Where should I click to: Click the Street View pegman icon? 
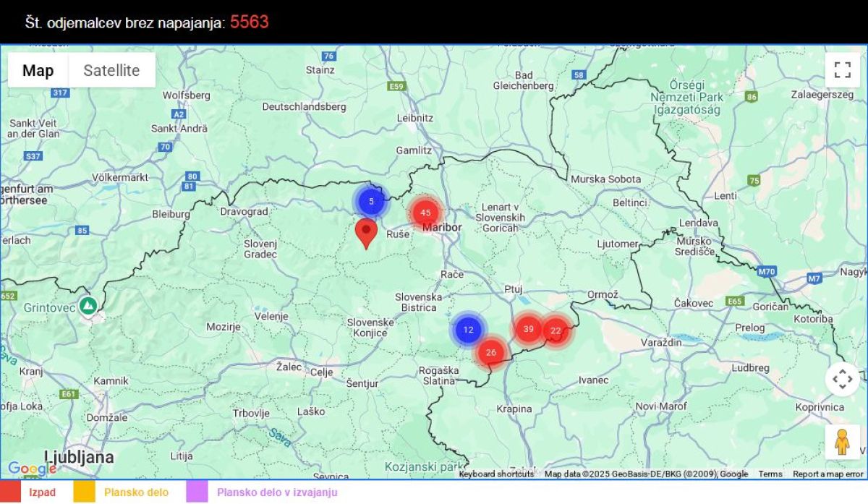[x=842, y=442]
